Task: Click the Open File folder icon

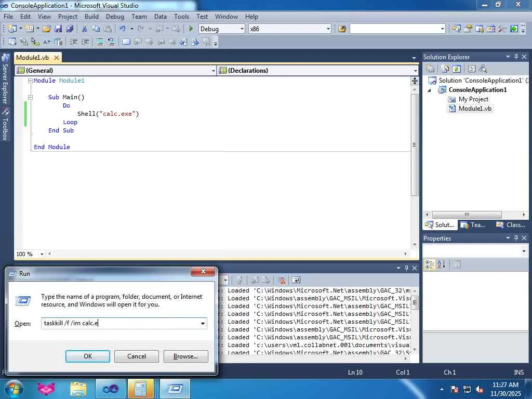Action: (x=47, y=29)
